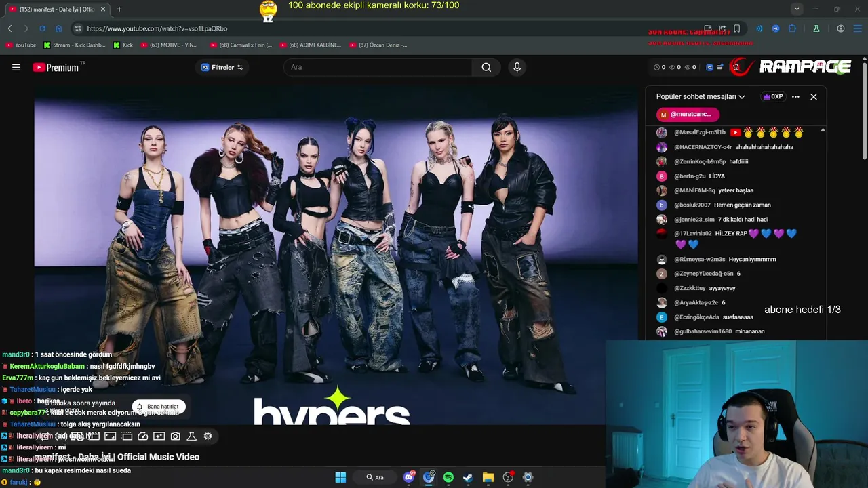The width and height of the screenshot is (868, 488).
Task: Click the video title manifest - Daha İyi
Action: [117, 457]
